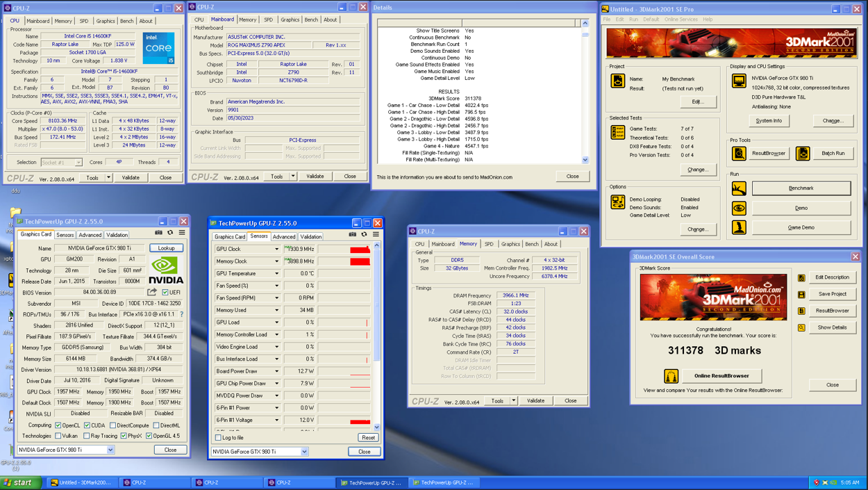Viewport: 868px width, 490px height.
Task: Toggle the OpenCL checkbox
Action: coord(58,425)
